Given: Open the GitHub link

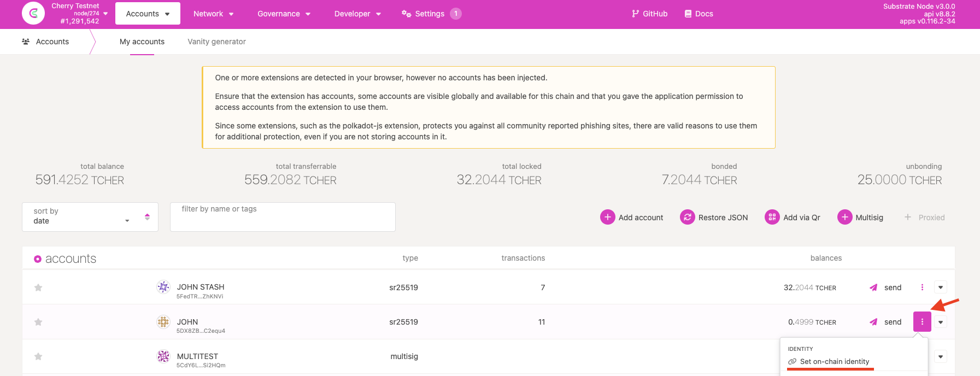Looking at the screenshot, I should click(649, 14).
